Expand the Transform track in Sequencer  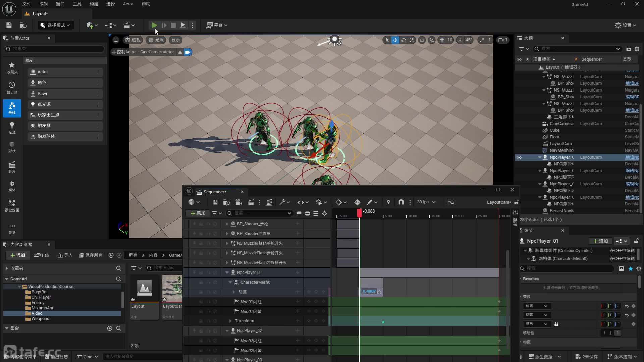[230, 321]
